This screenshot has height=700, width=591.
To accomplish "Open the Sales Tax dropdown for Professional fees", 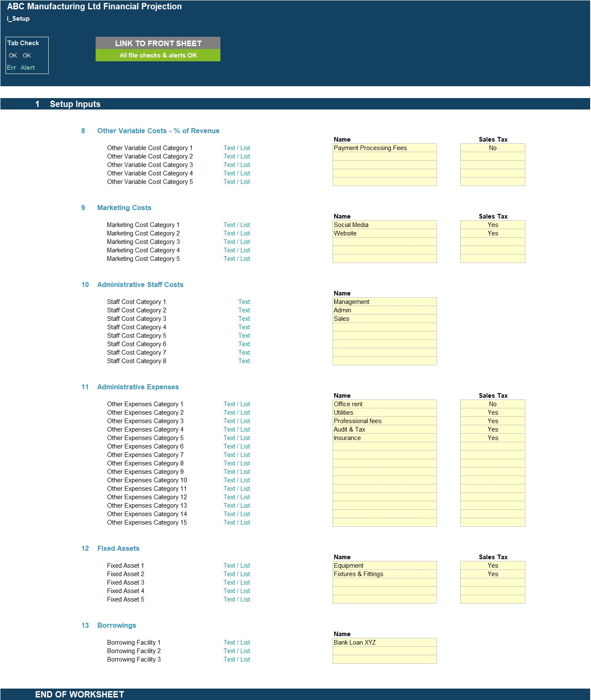I will [493, 421].
